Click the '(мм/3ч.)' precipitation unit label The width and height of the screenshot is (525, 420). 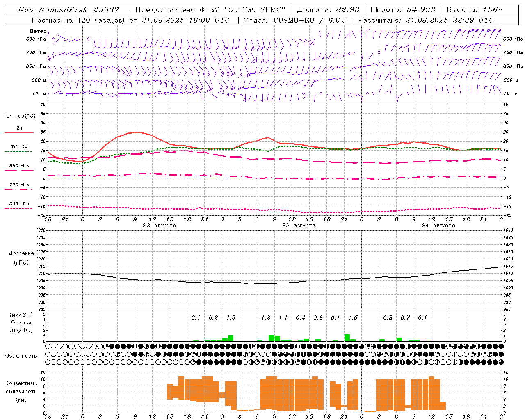pyautogui.click(x=21, y=315)
